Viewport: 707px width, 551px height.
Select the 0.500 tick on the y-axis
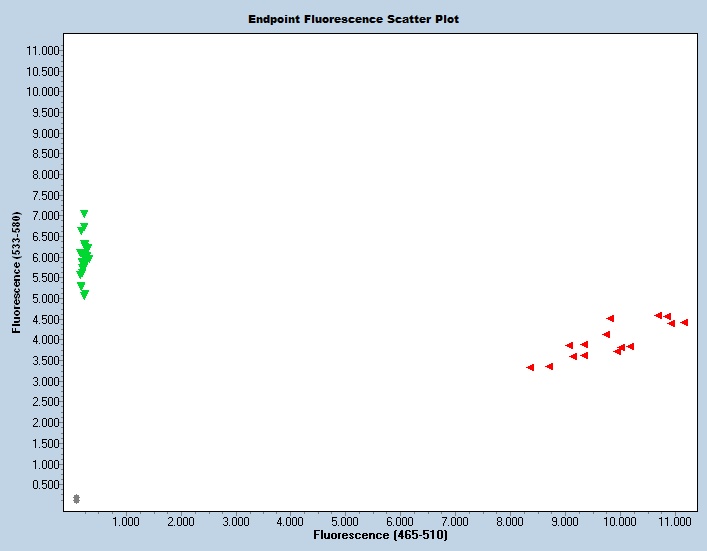tap(45, 485)
